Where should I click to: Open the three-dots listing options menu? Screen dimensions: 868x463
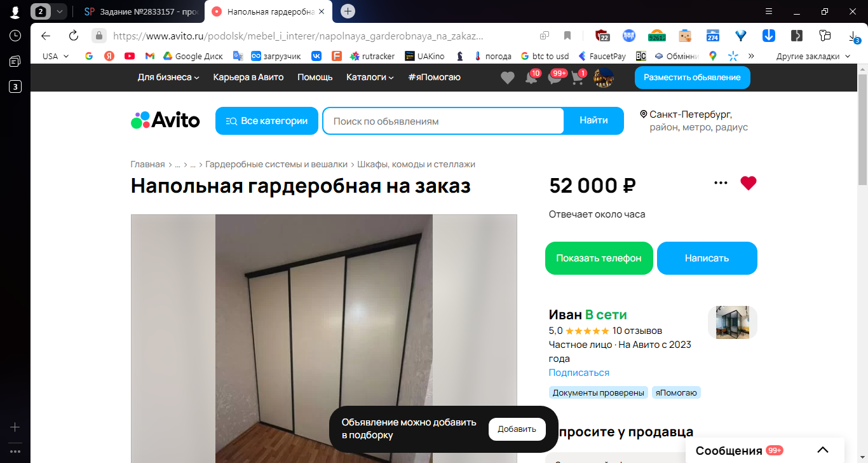721,183
